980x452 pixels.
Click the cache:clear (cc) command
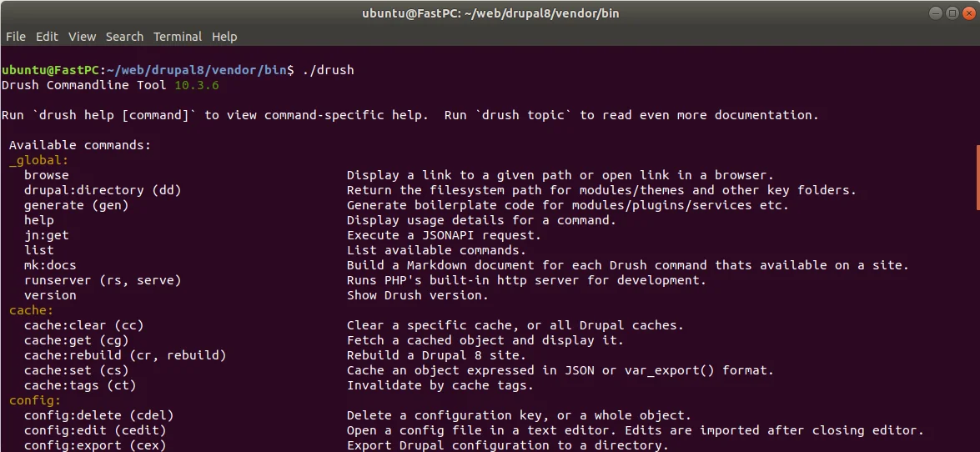pos(83,325)
